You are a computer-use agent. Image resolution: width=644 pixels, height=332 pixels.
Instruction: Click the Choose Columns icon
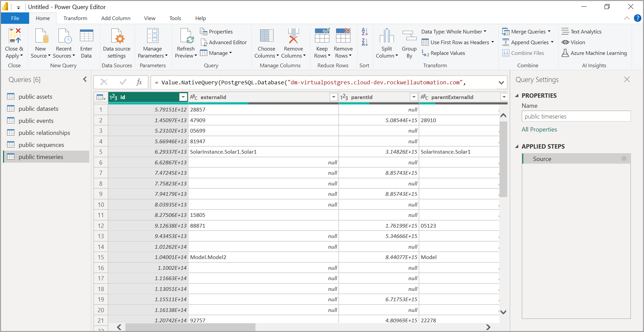click(x=266, y=36)
